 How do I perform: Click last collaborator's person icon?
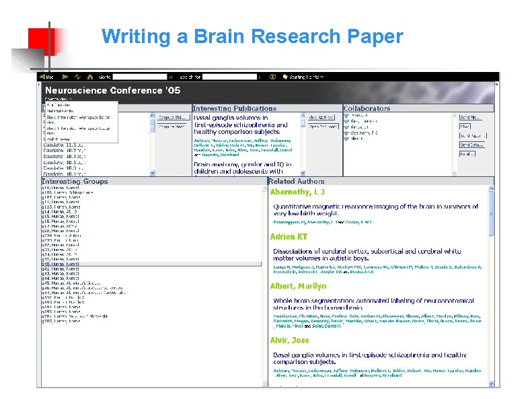[x=346, y=139]
